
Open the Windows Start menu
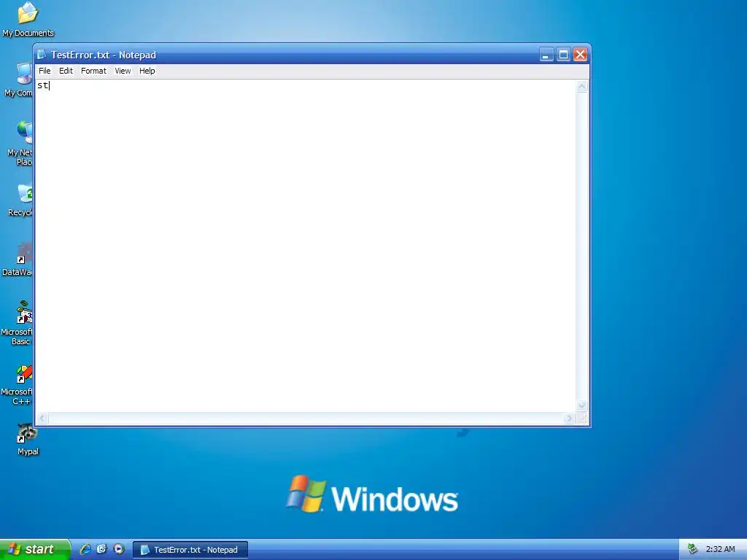tap(35, 549)
